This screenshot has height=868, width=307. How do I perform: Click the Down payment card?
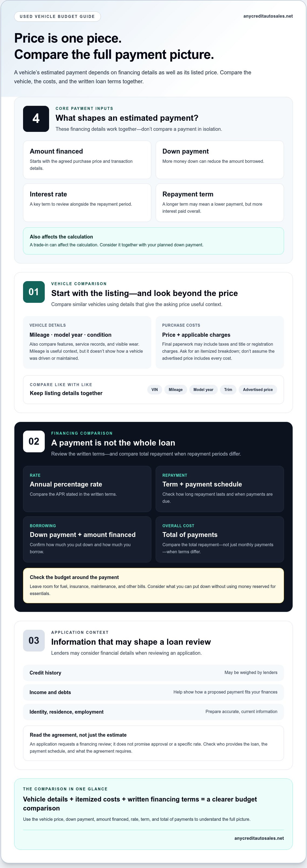point(219,160)
